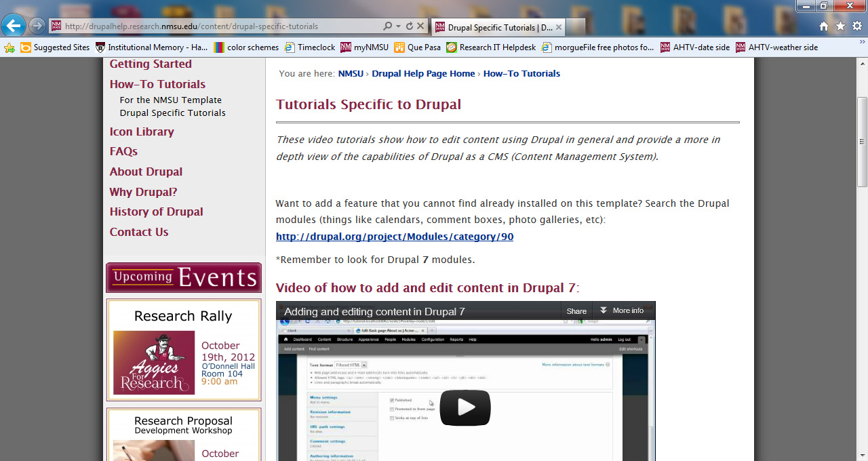Open Why Drupal? in sidebar menu
The image size is (868, 461).
(143, 192)
